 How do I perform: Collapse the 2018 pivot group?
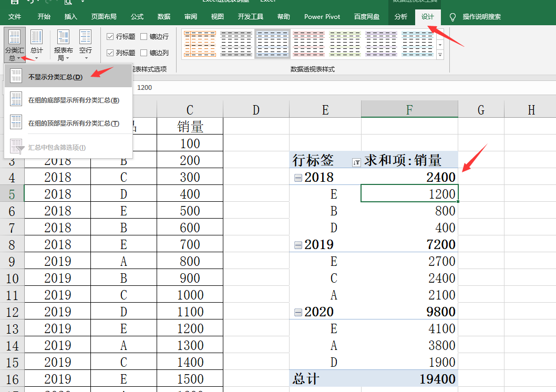[x=298, y=178]
